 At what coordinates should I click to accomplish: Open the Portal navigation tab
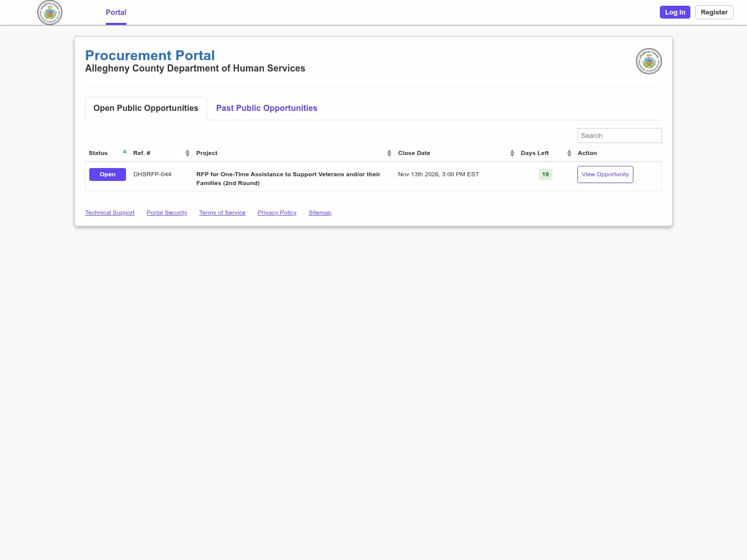pos(116,12)
